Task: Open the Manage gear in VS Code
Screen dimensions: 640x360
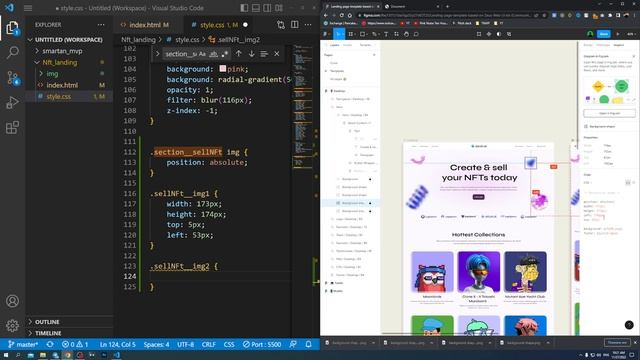Action: [12, 325]
